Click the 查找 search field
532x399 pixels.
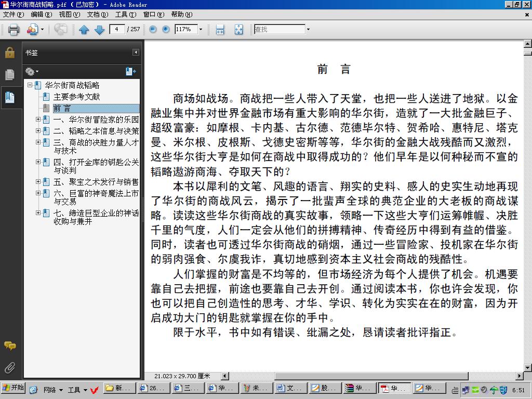280,29
